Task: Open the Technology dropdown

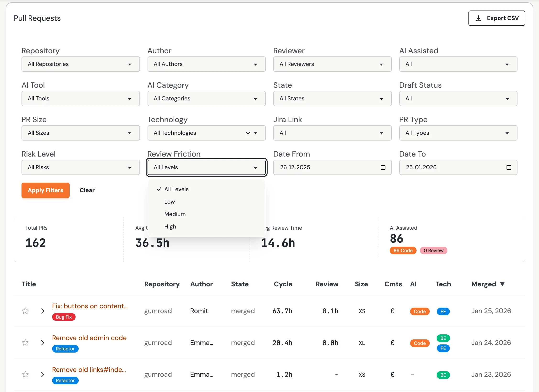Action: tap(206, 133)
